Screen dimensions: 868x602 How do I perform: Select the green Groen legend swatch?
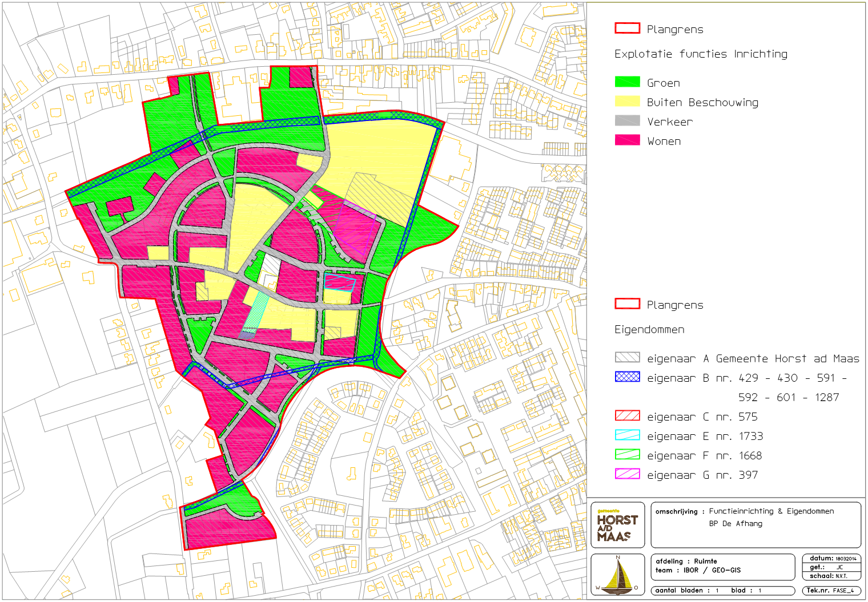[x=627, y=82]
